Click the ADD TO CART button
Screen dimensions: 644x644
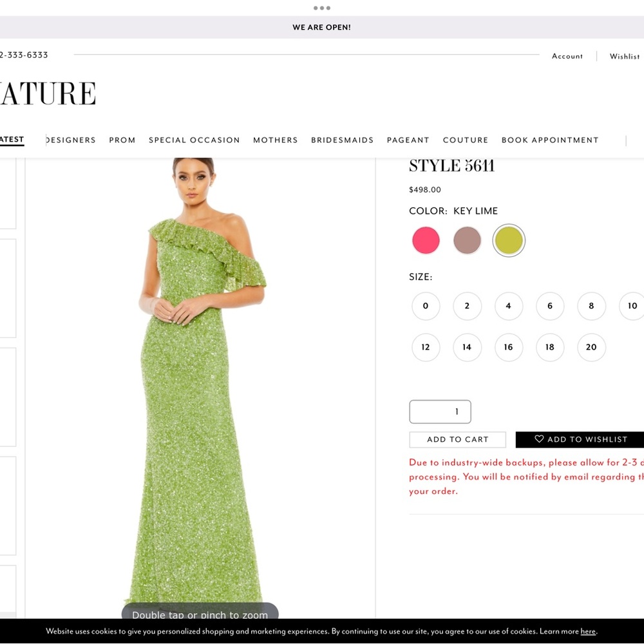click(457, 439)
